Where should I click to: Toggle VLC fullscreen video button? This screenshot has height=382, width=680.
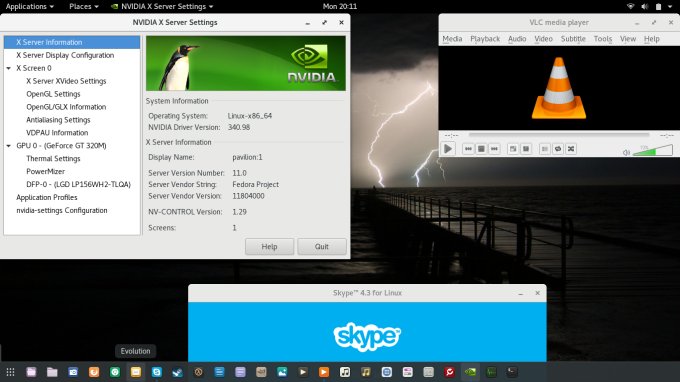[x=513, y=149]
